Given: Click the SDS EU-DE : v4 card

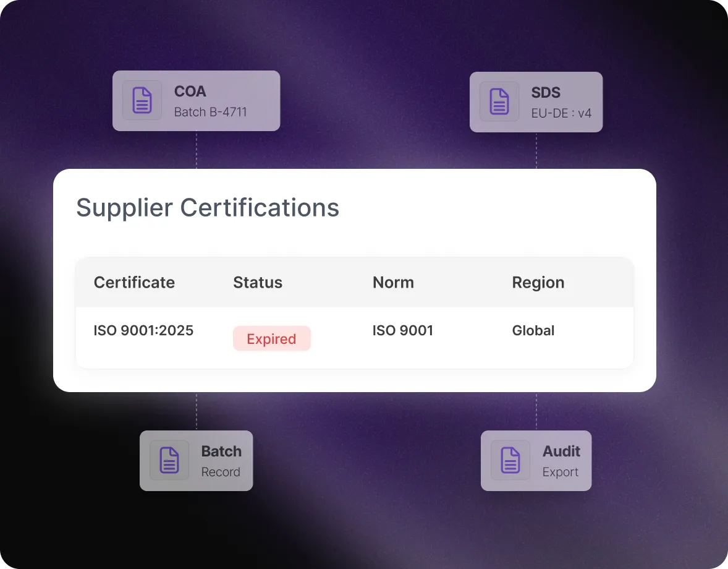Looking at the screenshot, I should [x=536, y=101].
